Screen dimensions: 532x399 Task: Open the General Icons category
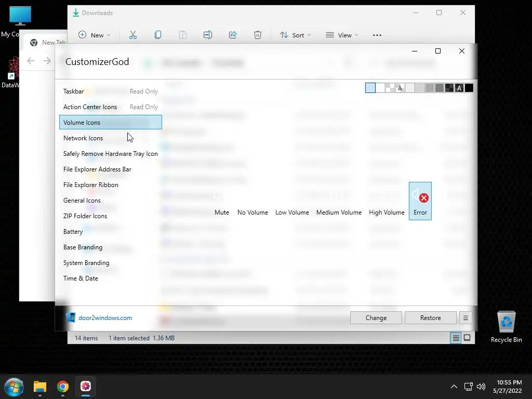110,201
